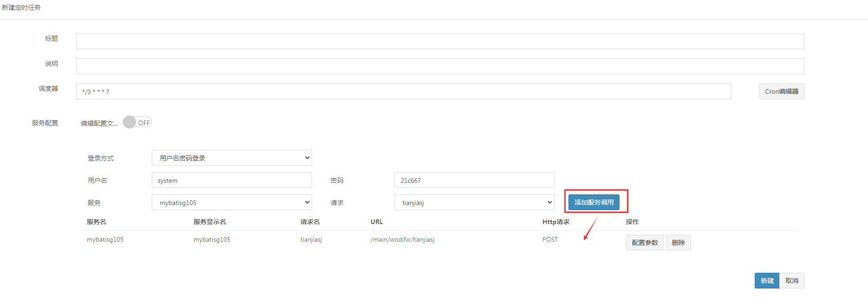This screenshot has height=308, width=868.
Task: Click the 密码 field containing 21c667
Action: tap(474, 180)
